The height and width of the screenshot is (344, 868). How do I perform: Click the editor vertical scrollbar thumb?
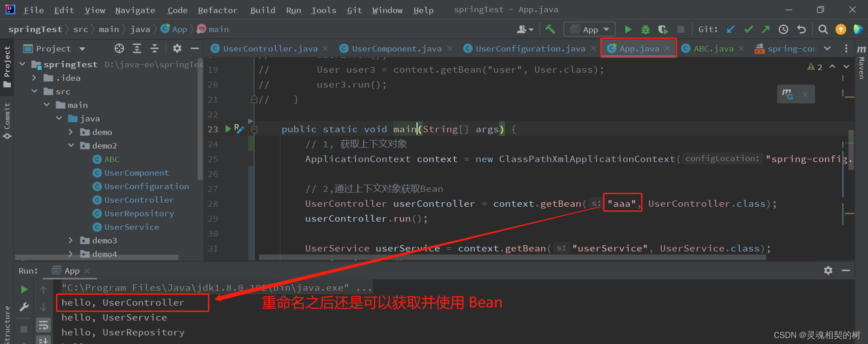coord(851,149)
